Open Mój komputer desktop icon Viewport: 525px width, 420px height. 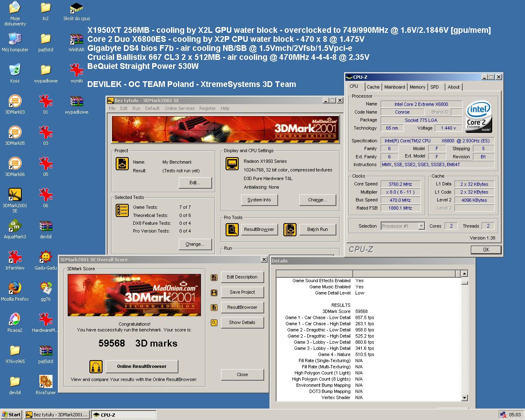tap(15, 42)
